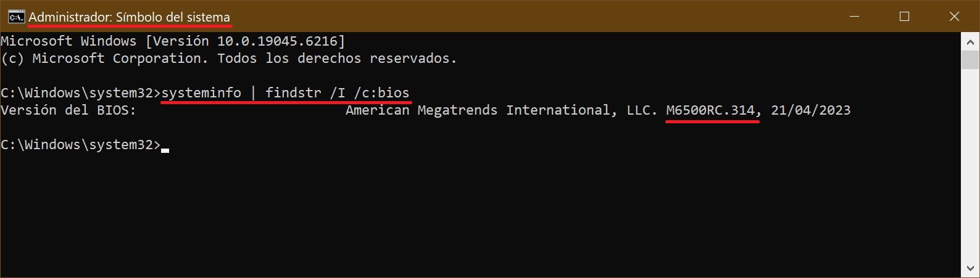This screenshot has height=278, width=980.
Task: Minimize the Símbolo del sistema window
Action: point(855,17)
